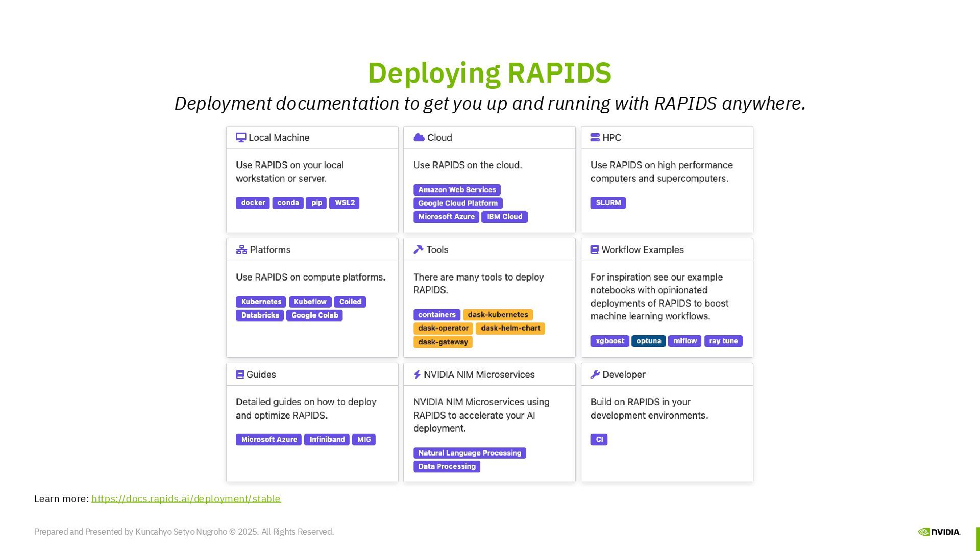980x551 pixels.
Task: Click the Local Machine monitor icon
Action: [x=241, y=138]
